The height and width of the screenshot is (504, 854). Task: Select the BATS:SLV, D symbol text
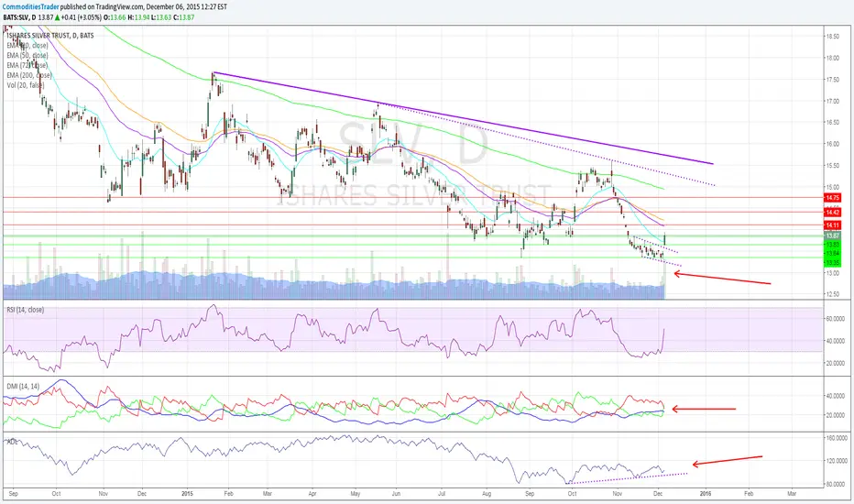(x=19, y=17)
